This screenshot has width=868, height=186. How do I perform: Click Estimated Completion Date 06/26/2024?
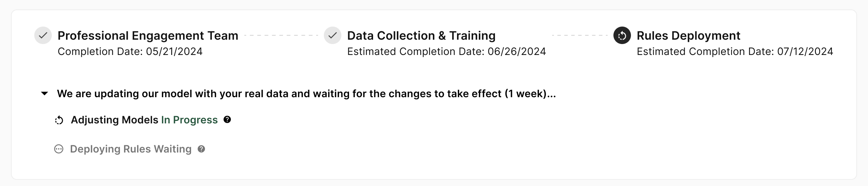[446, 52]
